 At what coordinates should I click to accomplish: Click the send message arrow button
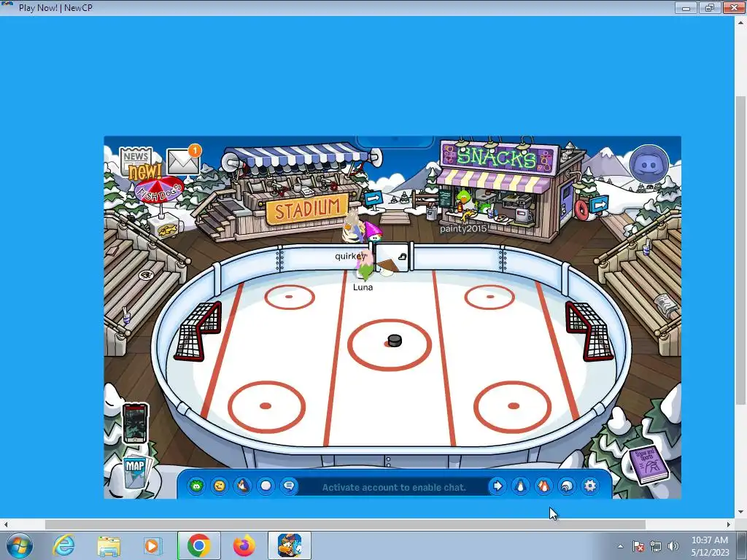(498, 486)
